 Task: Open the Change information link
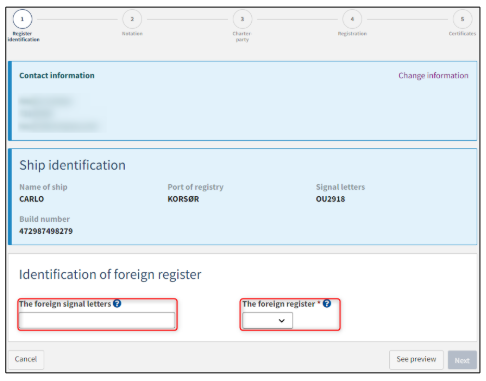coord(433,76)
